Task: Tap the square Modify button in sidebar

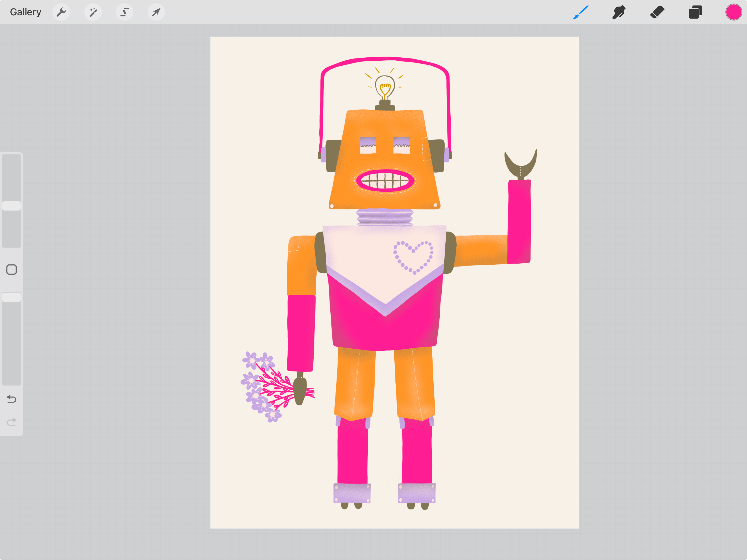Action: pos(11,270)
